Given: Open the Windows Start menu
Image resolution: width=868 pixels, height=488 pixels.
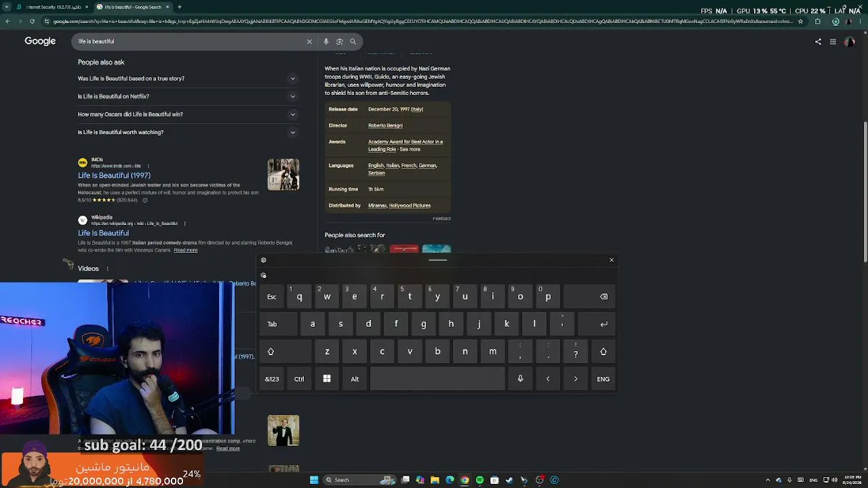Looking at the screenshot, I should point(314,480).
